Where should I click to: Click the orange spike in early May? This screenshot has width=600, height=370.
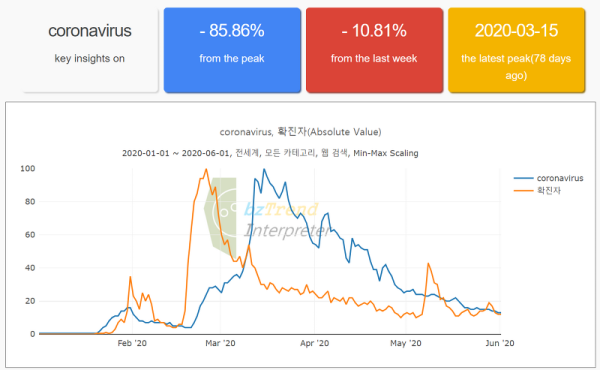click(428, 263)
